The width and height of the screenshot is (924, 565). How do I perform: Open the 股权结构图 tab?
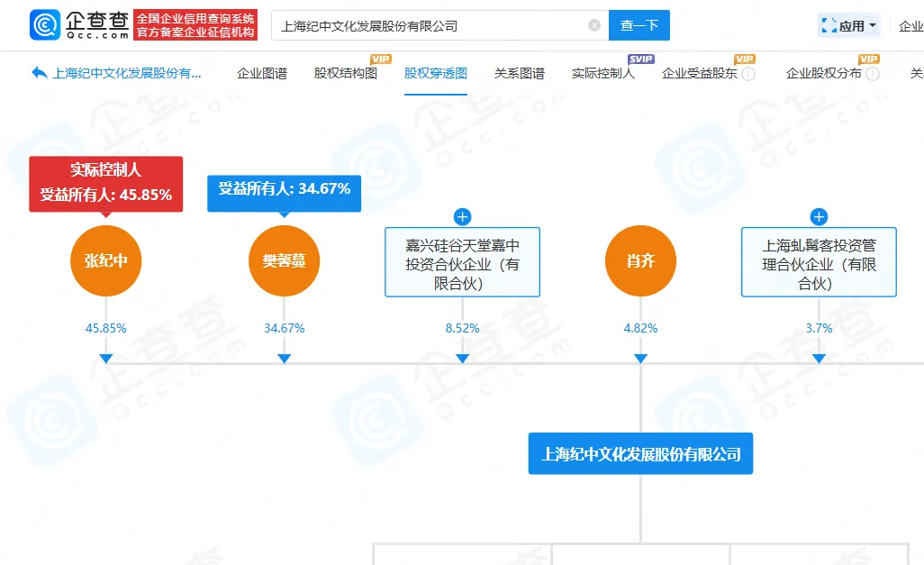[346, 74]
